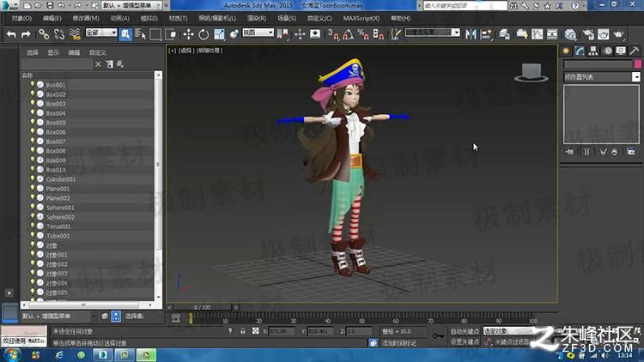Toggle the Angle Snap button

point(349,34)
